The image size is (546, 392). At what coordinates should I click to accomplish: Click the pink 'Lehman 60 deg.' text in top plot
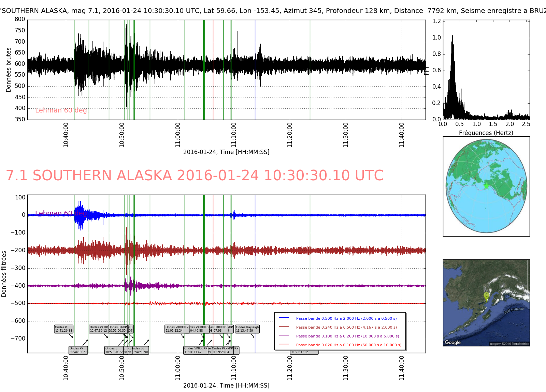pyautogui.click(x=62, y=110)
